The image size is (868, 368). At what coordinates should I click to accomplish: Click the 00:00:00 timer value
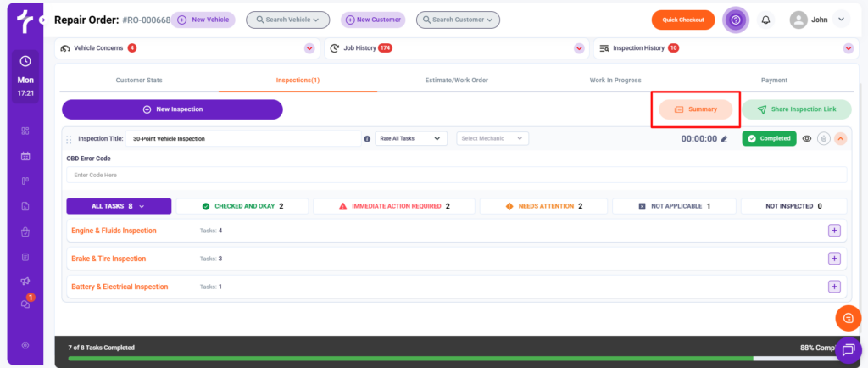(x=698, y=139)
